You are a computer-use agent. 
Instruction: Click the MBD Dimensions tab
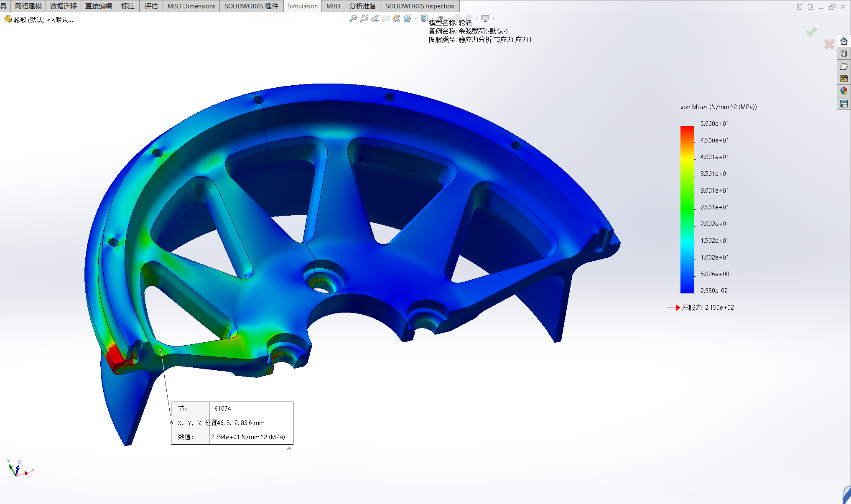[x=191, y=6]
